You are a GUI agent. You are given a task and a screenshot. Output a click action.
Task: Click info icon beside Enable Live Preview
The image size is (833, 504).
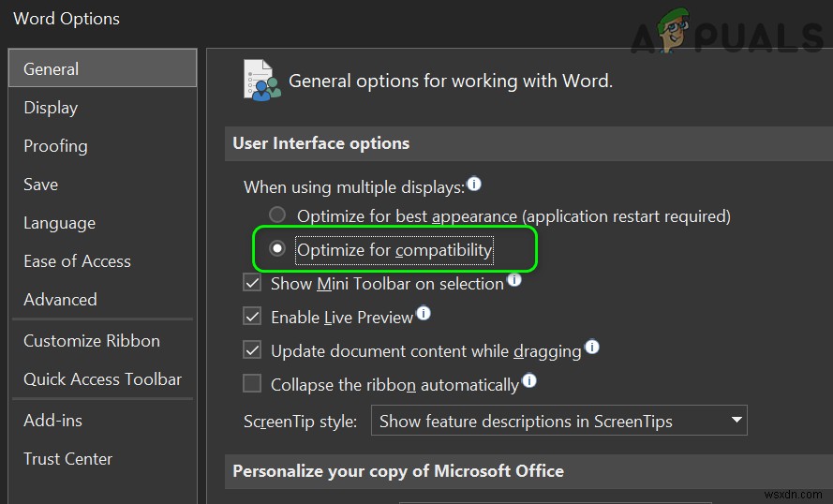click(424, 314)
